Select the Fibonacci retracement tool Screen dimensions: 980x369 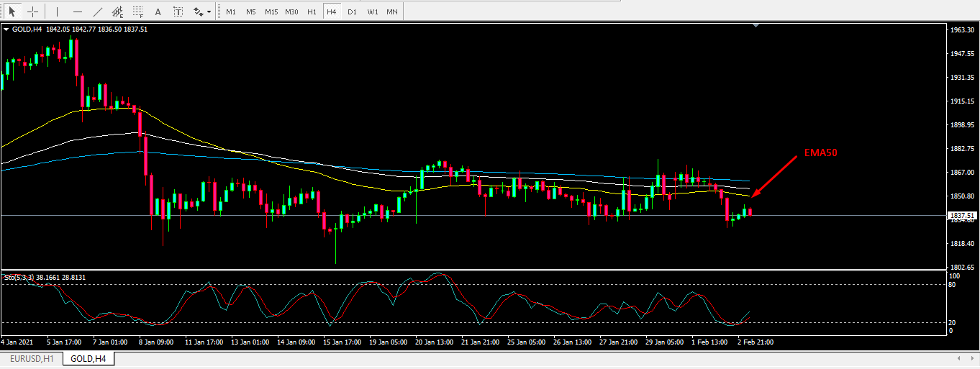[138, 12]
